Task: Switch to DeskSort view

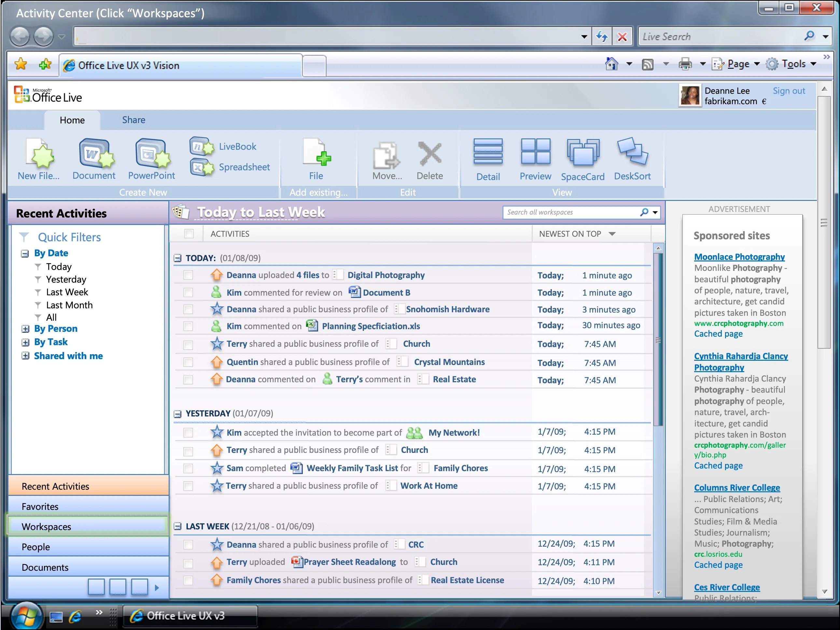Action: (633, 151)
